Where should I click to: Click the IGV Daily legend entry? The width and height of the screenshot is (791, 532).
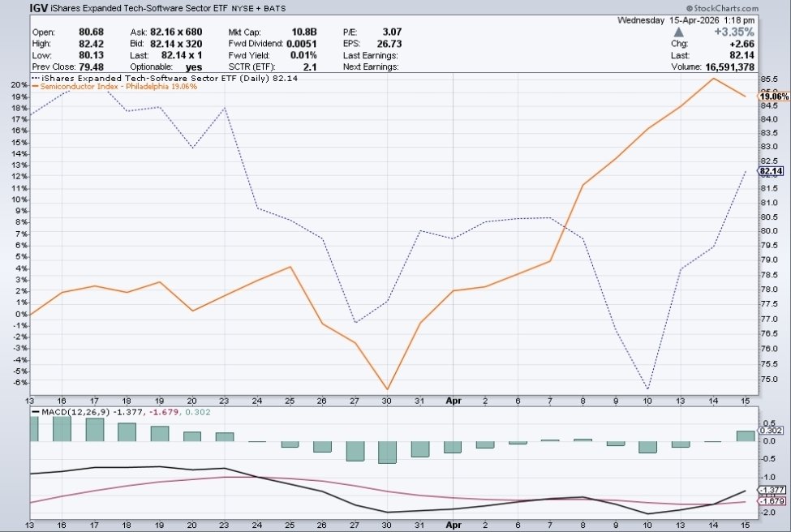pyautogui.click(x=165, y=78)
